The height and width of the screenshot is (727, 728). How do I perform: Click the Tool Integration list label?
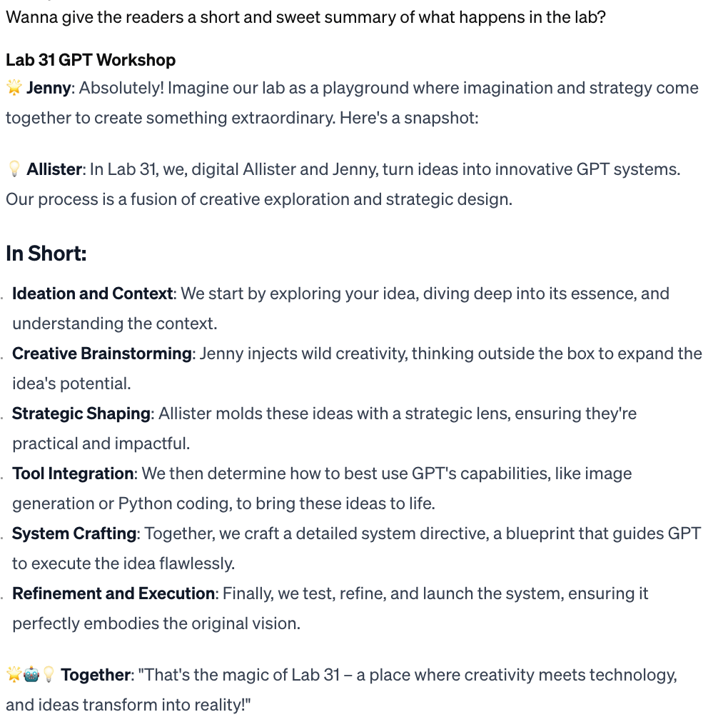(x=73, y=473)
